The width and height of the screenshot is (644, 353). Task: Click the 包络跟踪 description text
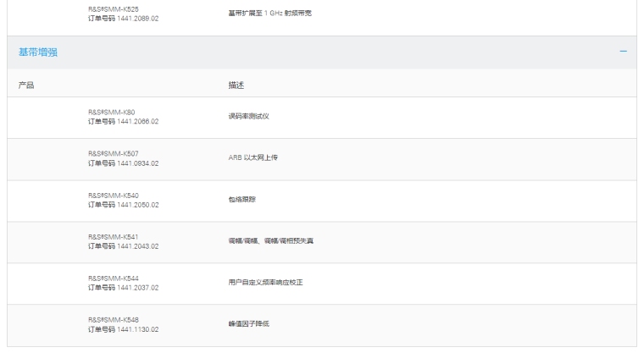click(x=230, y=200)
